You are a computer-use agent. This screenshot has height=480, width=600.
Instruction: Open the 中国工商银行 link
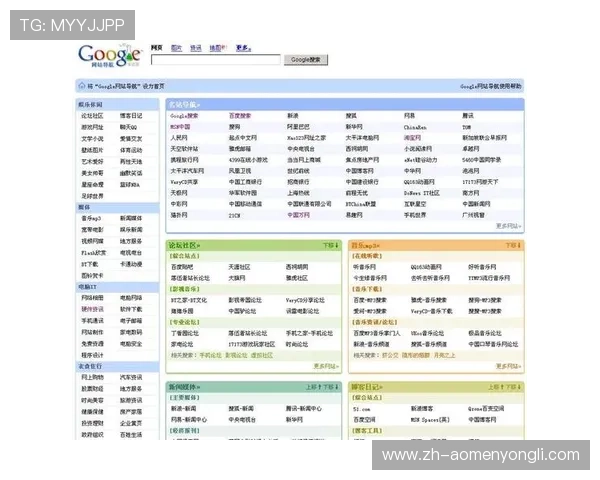[x=245, y=182]
